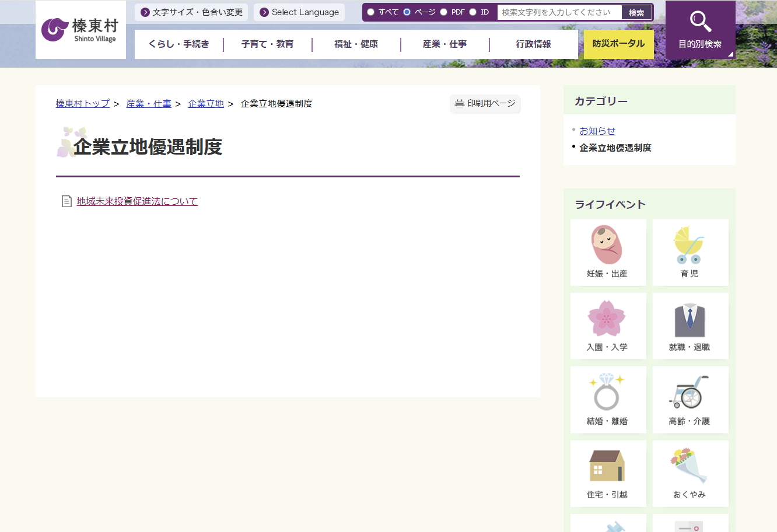Open the 行政情報 menu
The image size is (777, 532).
pyautogui.click(x=534, y=44)
